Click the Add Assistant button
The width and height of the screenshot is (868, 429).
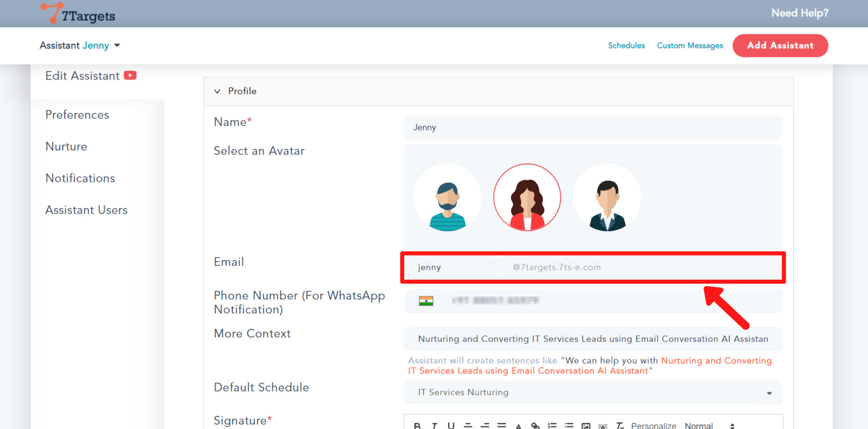coord(780,45)
